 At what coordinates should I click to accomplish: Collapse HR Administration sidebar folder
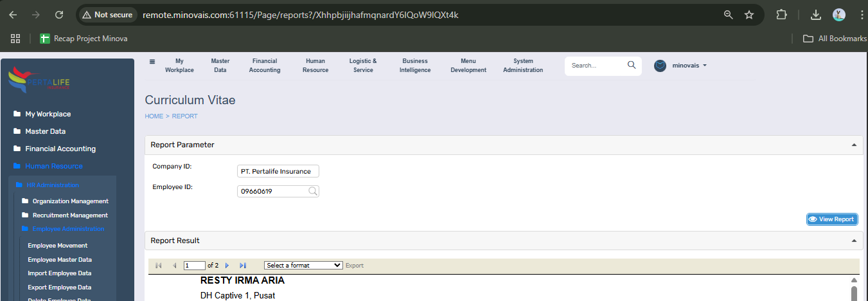(48, 185)
